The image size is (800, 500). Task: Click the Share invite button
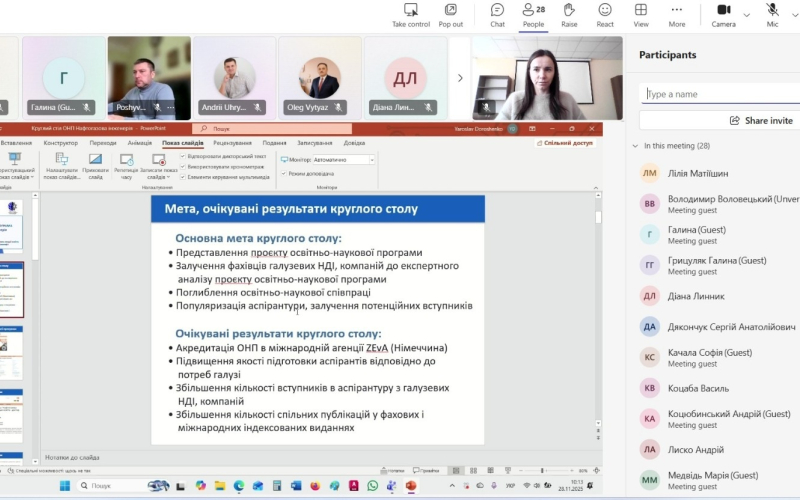click(720, 120)
